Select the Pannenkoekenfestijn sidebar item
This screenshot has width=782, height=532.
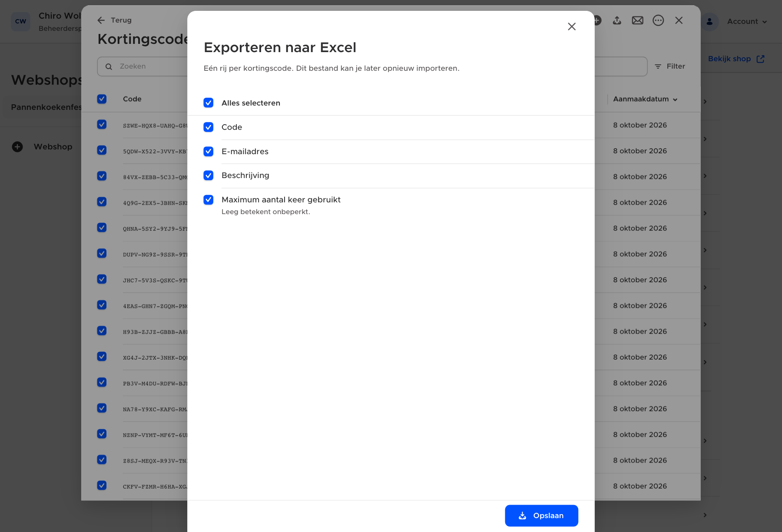42,107
